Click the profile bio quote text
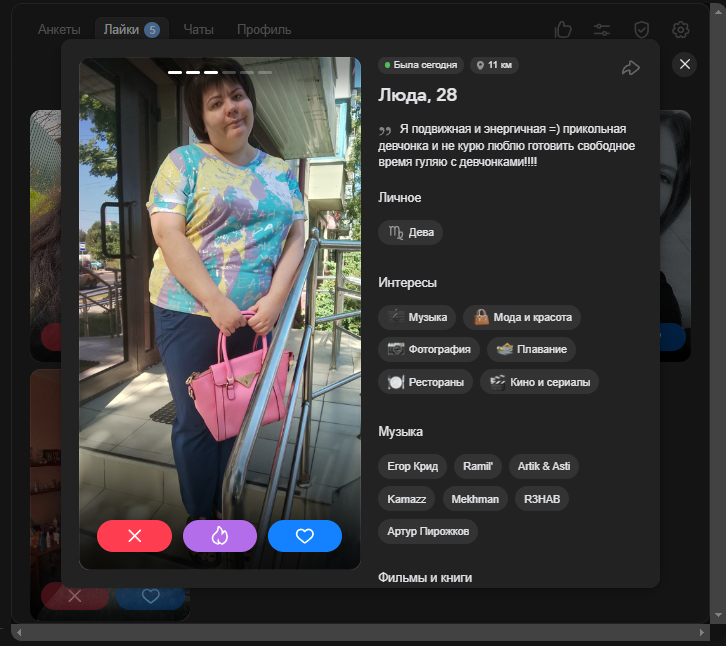 [x=507, y=145]
